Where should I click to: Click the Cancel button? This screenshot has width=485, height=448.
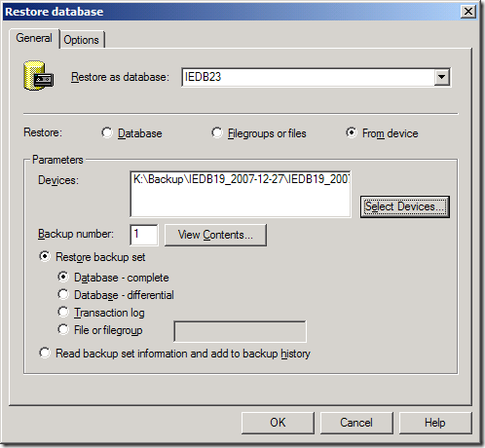(356, 423)
